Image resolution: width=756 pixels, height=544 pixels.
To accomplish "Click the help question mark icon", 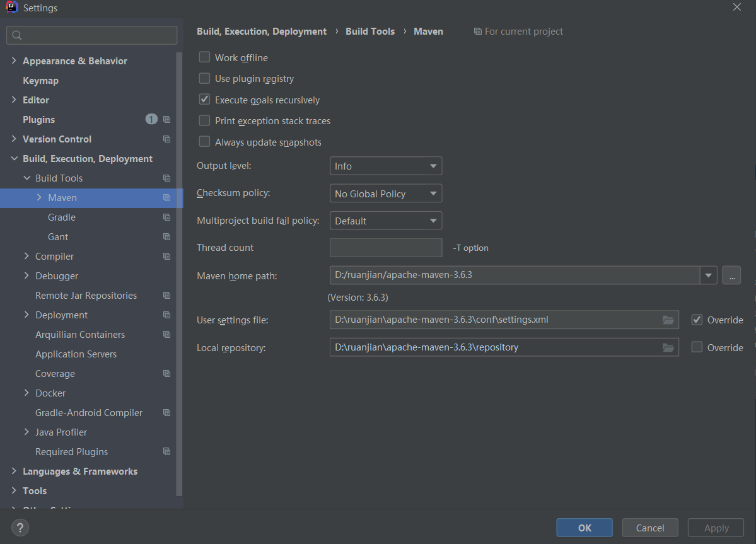I will tap(20, 528).
